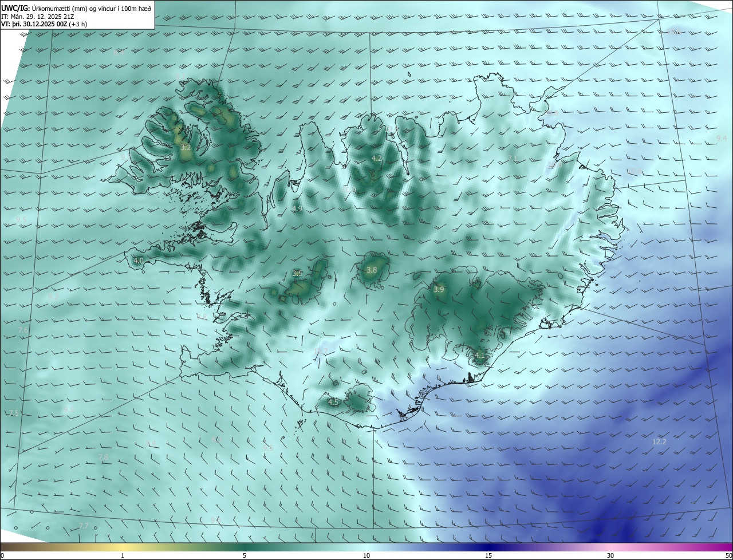
Task: Click the 3.9 value over Vatnajökull
Action: [439, 290]
